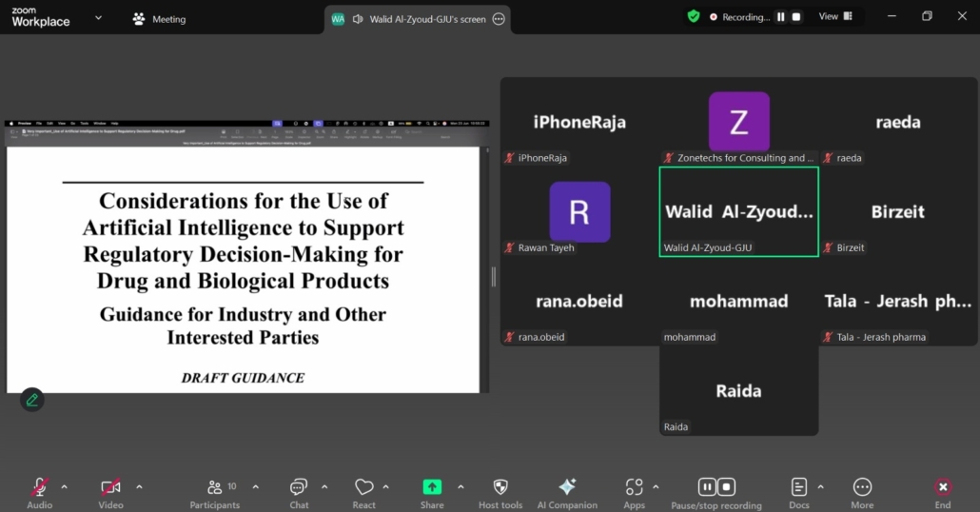
Task: Open the More options button
Action: [862, 487]
